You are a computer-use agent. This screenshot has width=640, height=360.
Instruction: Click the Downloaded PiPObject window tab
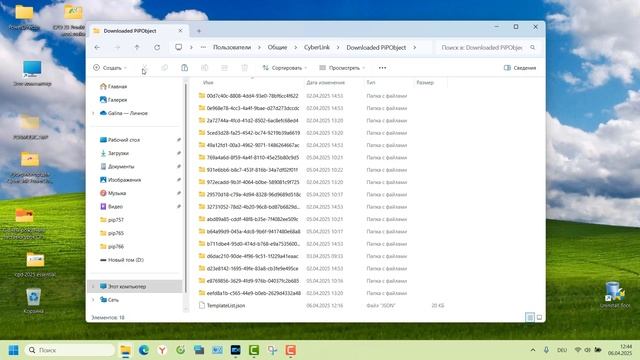(138, 31)
